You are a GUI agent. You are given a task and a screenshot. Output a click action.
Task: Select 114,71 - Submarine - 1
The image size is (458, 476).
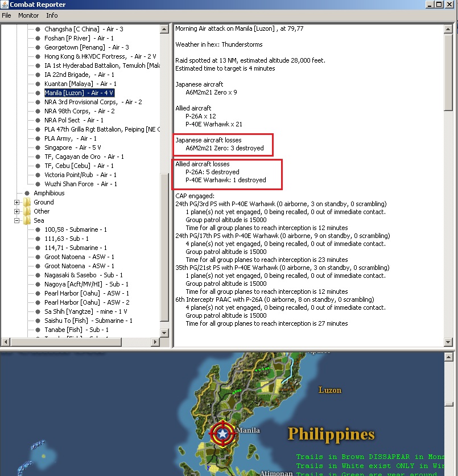click(x=76, y=248)
